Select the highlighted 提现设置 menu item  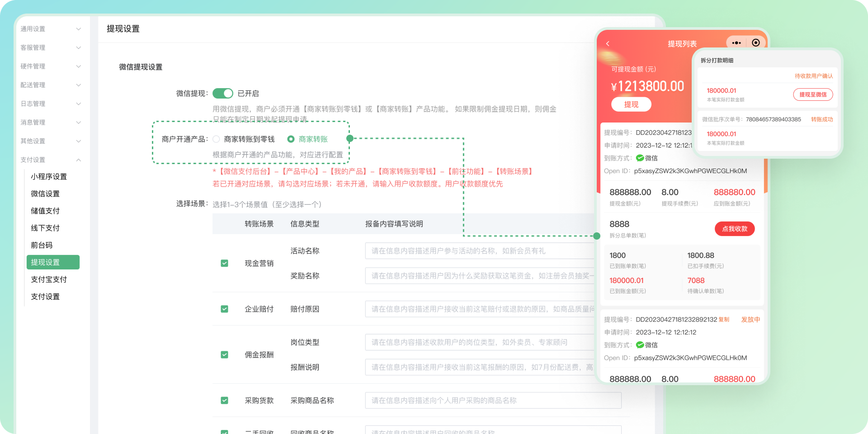point(53,262)
